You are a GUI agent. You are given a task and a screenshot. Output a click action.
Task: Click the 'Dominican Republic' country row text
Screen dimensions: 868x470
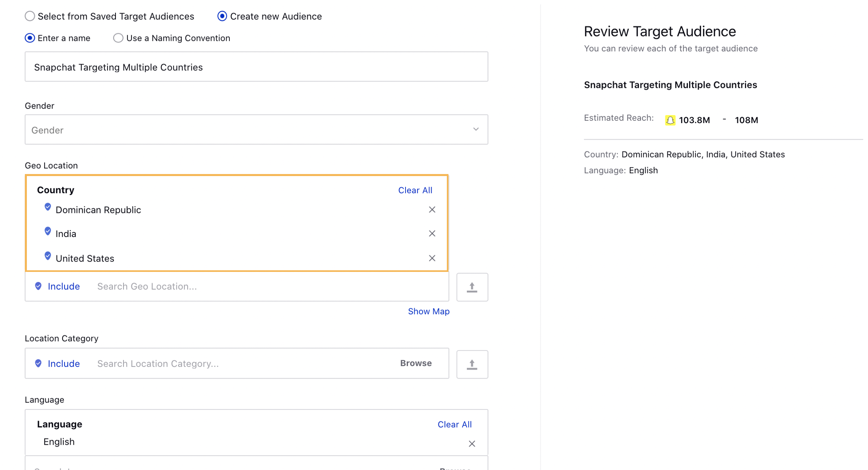click(x=98, y=210)
